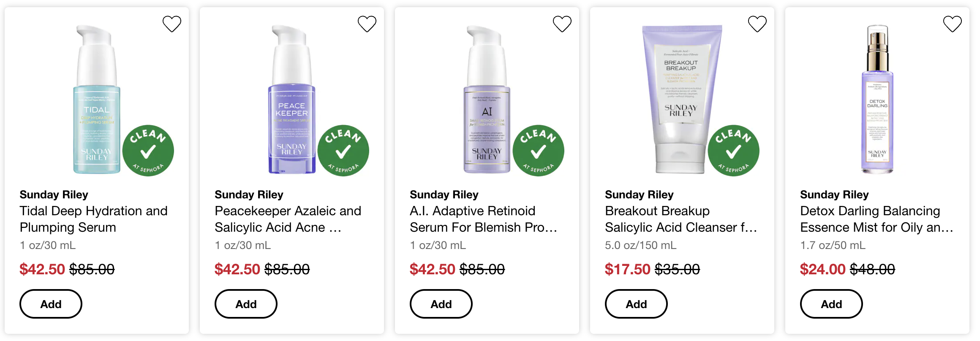Viewport: 980px width, 341px height.
Task: Save A.I. Adaptive Retinoid Serum to loves
Action: (x=562, y=24)
